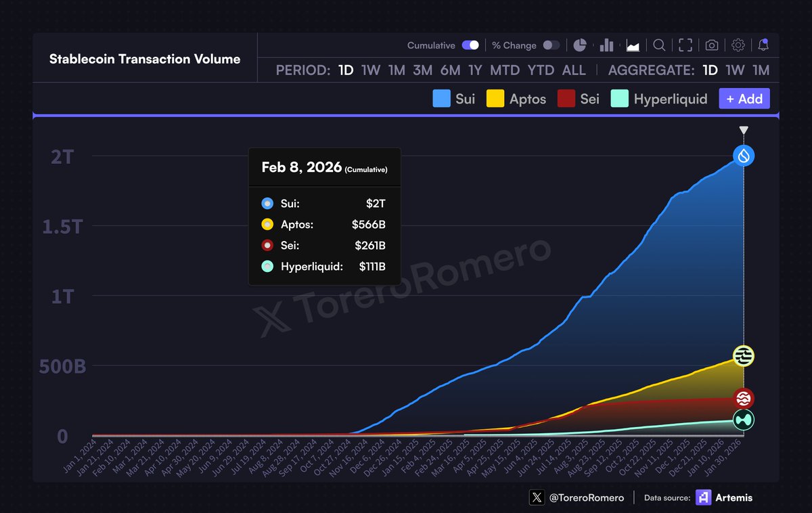Click the Aptos logo marker on chart
The height and width of the screenshot is (513, 812).
point(744,356)
